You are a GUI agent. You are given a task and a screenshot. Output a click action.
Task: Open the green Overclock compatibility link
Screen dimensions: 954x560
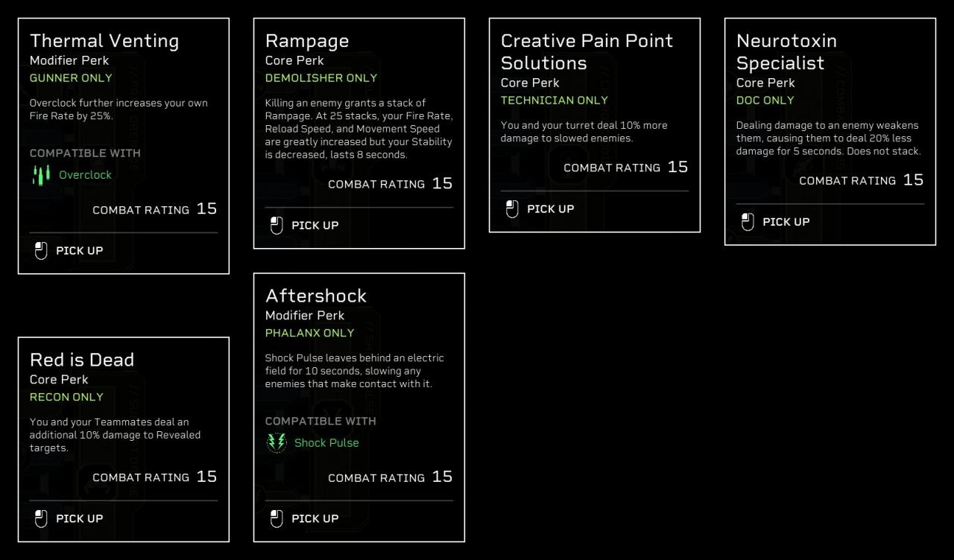(x=85, y=175)
